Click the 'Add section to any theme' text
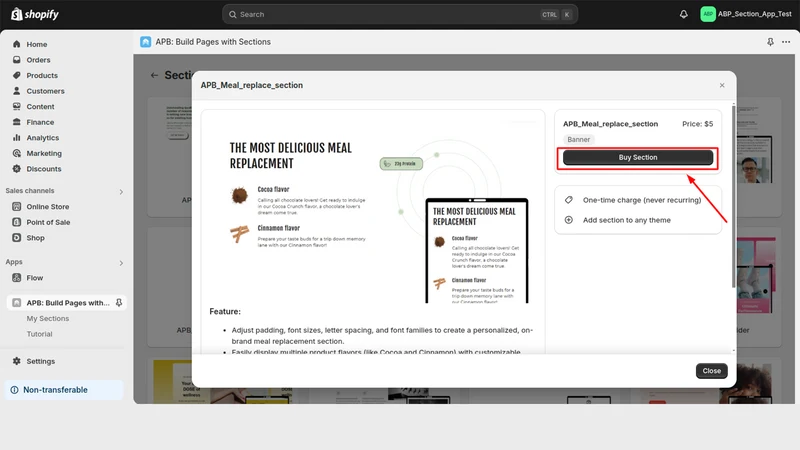The image size is (800, 450). pyautogui.click(x=627, y=220)
